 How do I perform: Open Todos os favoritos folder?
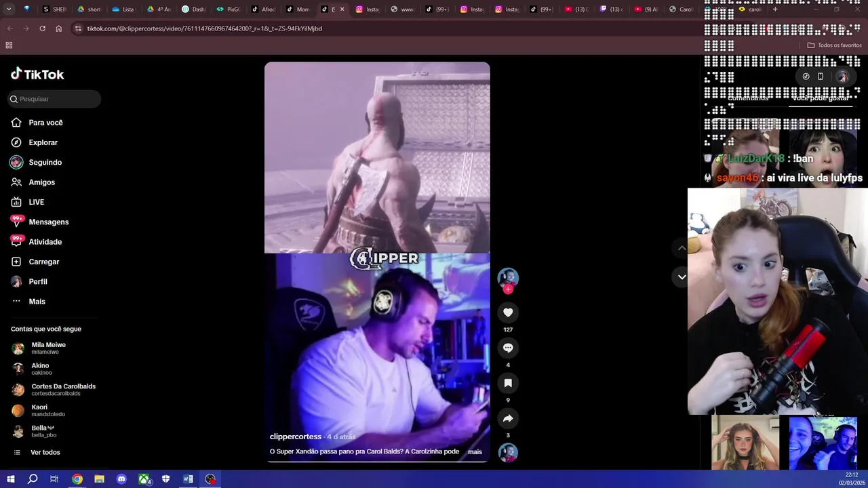(x=834, y=45)
